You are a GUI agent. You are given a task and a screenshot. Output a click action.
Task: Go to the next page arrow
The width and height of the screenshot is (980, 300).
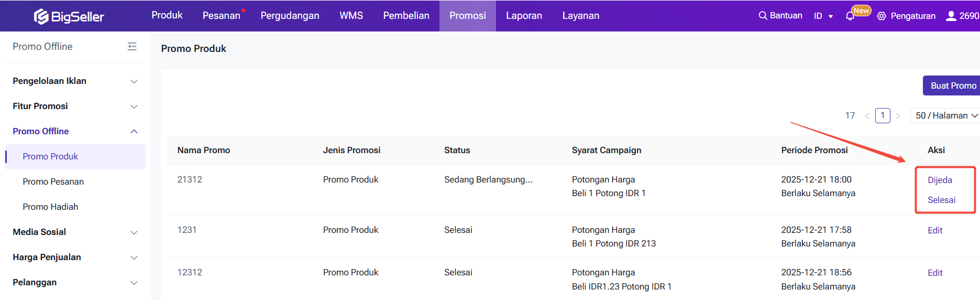898,116
